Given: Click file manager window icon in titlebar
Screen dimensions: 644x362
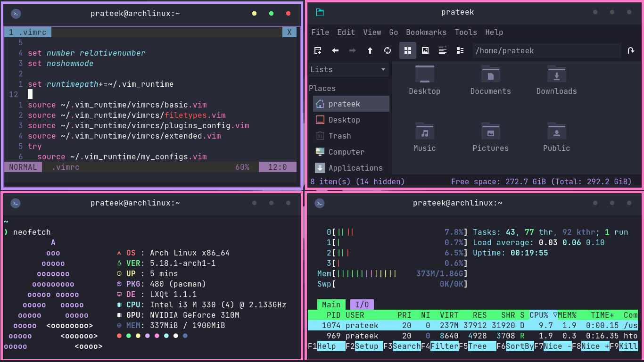Looking at the screenshot, I should [x=320, y=12].
